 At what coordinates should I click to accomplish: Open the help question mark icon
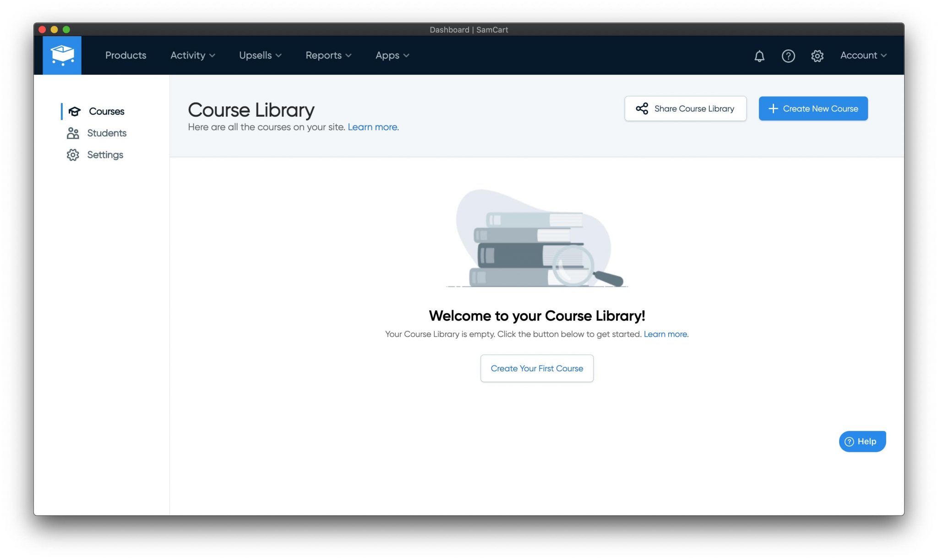click(x=788, y=56)
